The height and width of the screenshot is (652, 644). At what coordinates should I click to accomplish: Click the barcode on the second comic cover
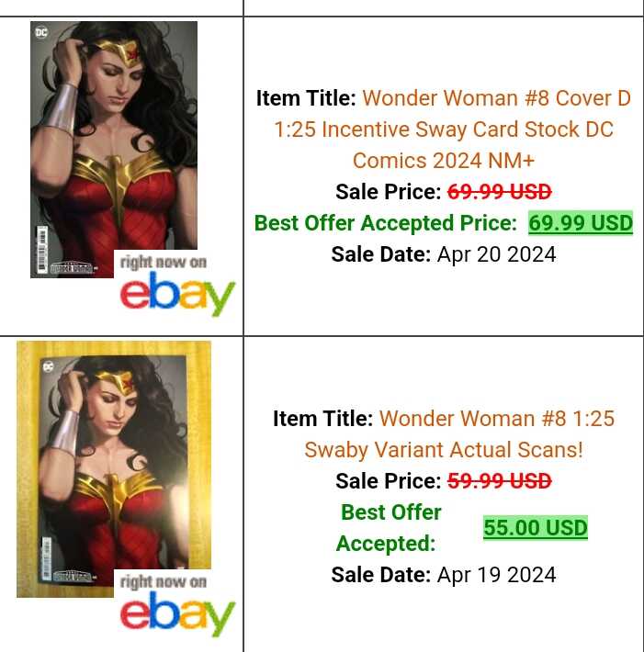click(47, 558)
